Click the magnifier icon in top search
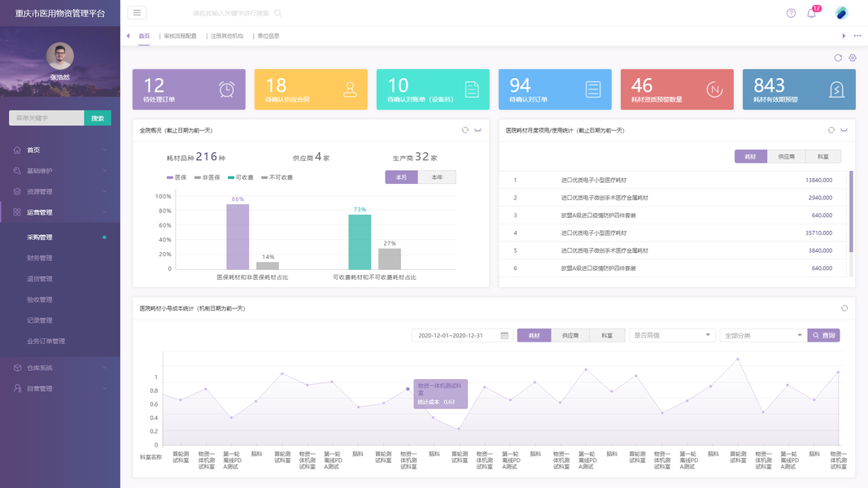The height and width of the screenshot is (488, 868). [278, 13]
